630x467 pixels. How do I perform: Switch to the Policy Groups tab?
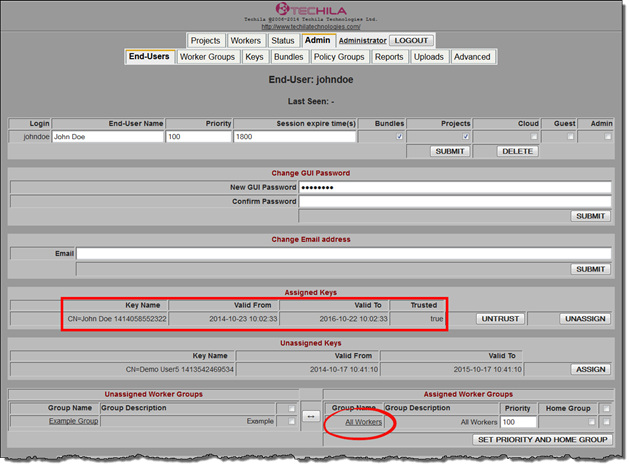tap(336, 57)
